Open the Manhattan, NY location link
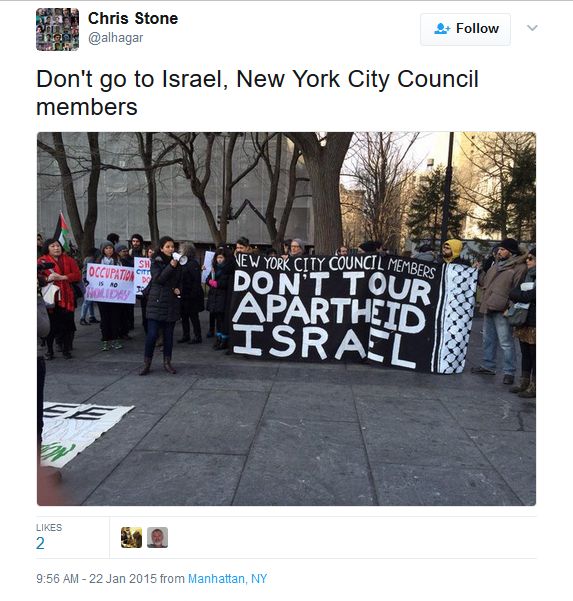 tap(227, 578)
